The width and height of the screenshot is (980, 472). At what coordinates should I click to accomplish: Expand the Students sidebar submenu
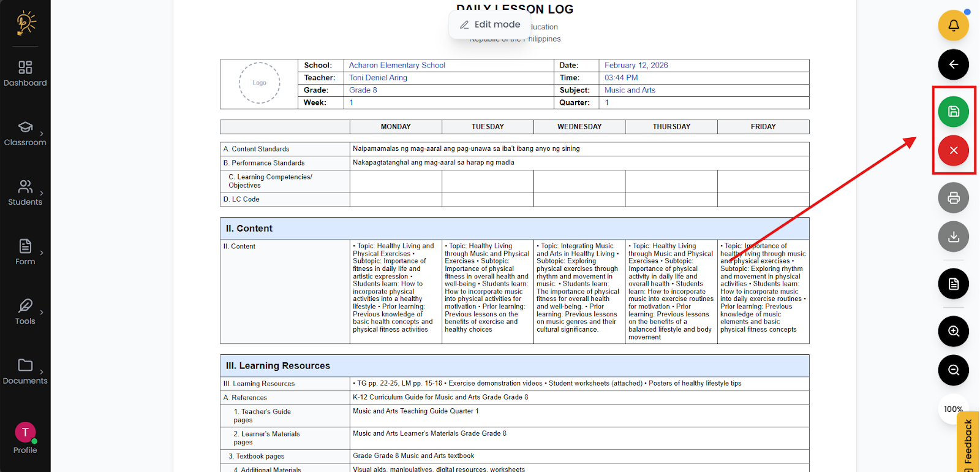[25, 192]
